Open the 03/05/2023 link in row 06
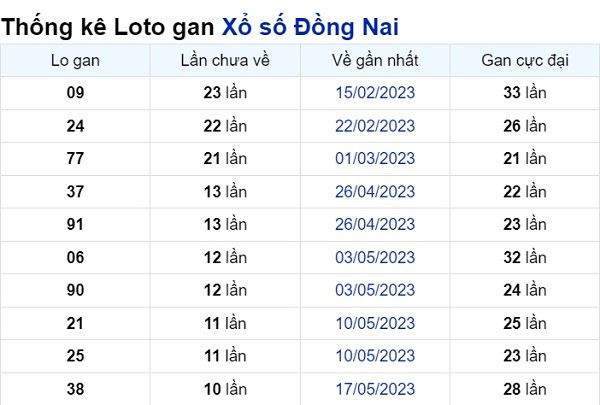The height and width of the screenshot is (405, 600). 375,258
